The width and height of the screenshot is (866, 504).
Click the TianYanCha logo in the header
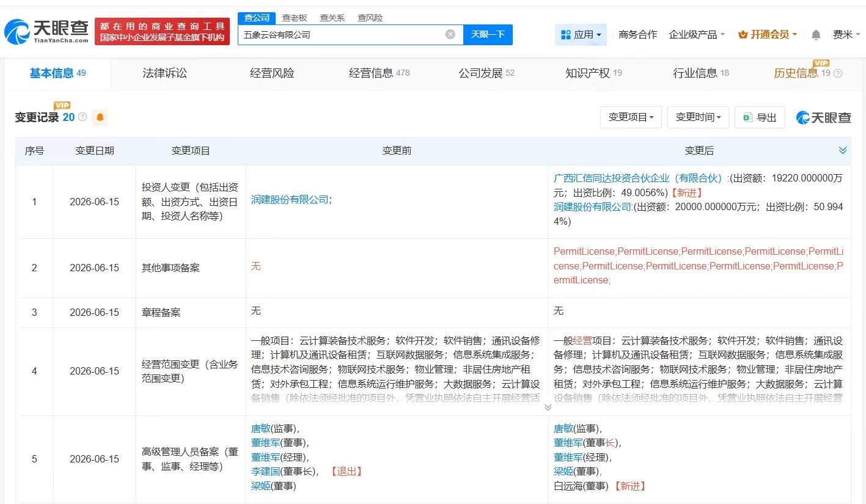pyautogui.click(x=46, y=32)
